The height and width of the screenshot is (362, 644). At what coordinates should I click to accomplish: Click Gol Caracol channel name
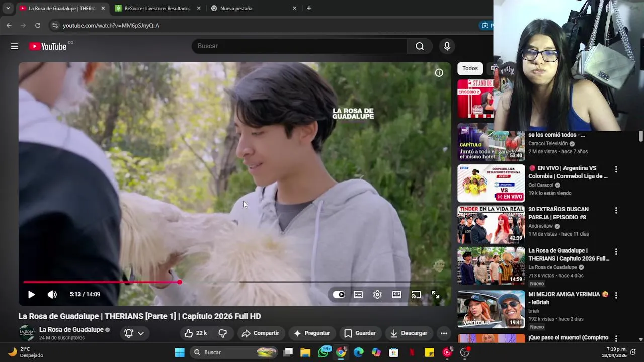tap(541, 185)
